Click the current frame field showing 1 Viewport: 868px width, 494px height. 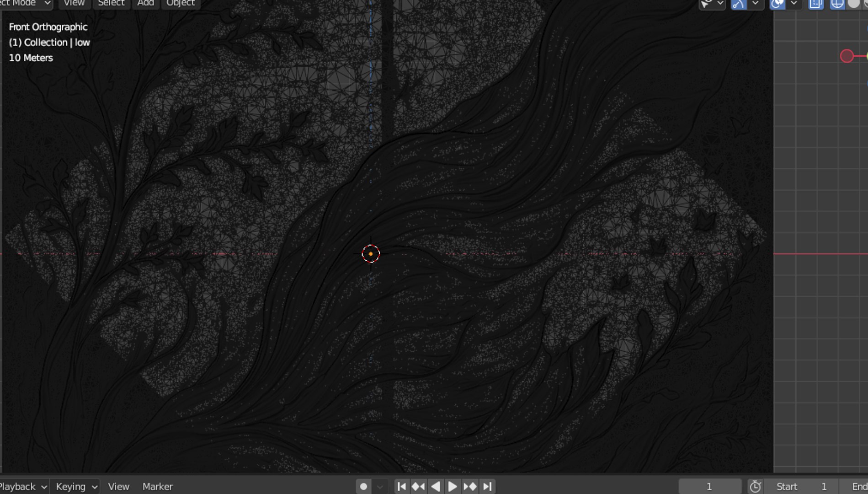coord(709,486)
